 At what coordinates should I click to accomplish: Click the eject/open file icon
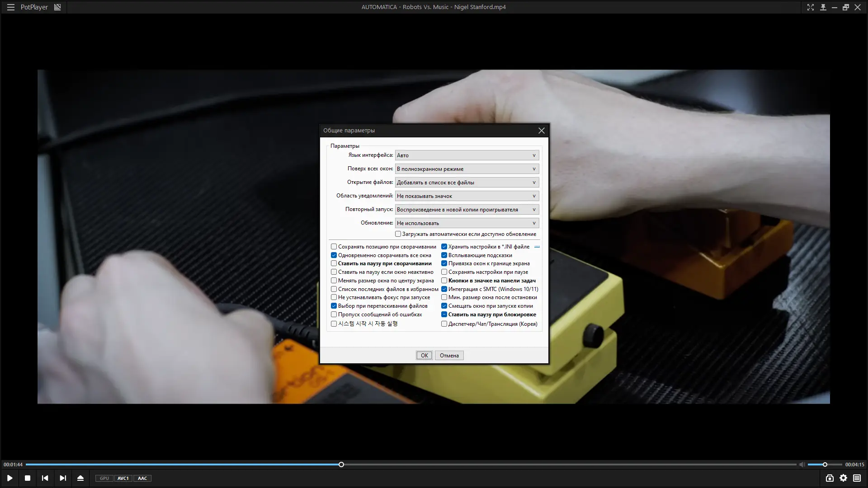coord(80,478)
